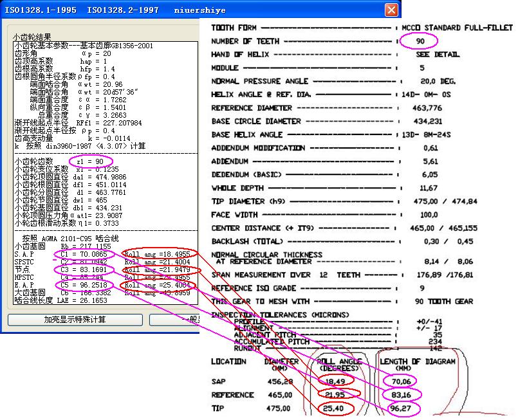Click the 啮合线长度 LAE = 26.1653 line
Viewport: 518px width, 420px height.
(60, 300)
